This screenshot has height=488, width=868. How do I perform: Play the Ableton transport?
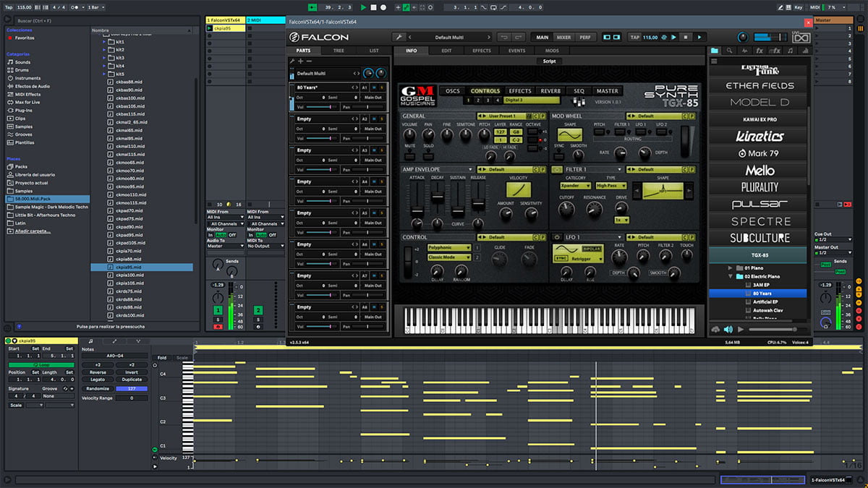point(364,7)
